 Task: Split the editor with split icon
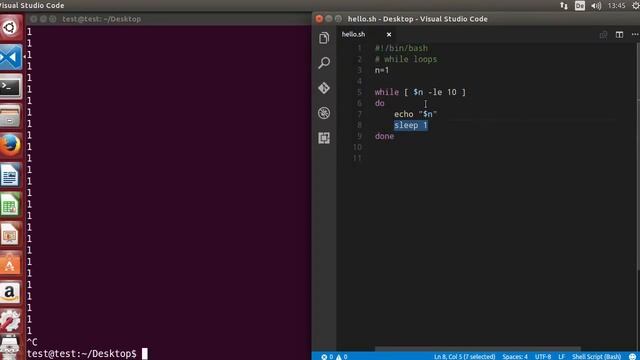pos(619,35)
